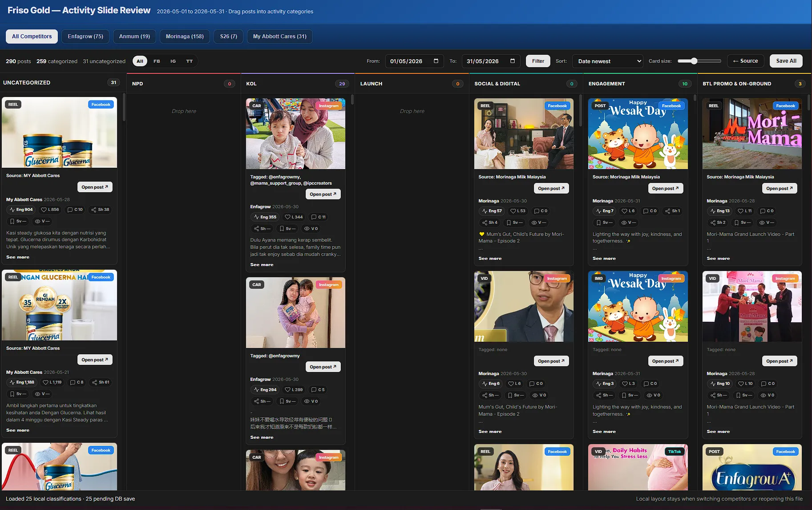Open post for Facebook Happy Wesak Day

[x=666, y=189]
